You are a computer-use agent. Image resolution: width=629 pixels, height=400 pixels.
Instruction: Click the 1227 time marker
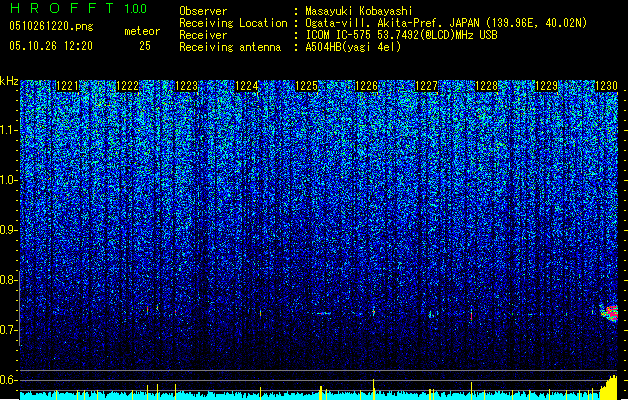click(426, 86)
